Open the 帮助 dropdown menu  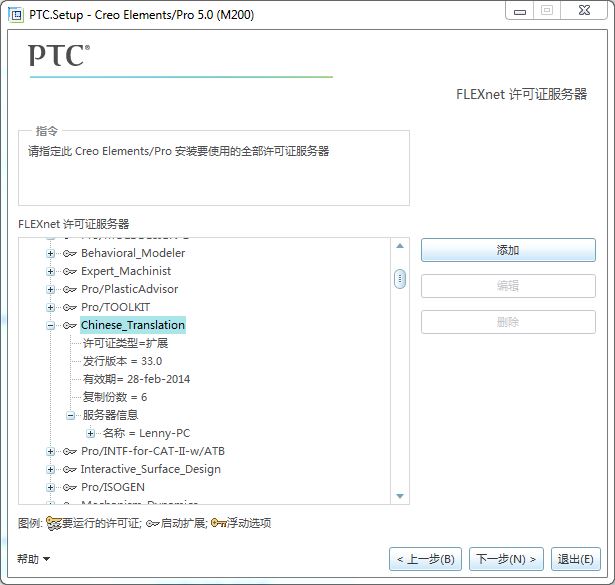33,559
